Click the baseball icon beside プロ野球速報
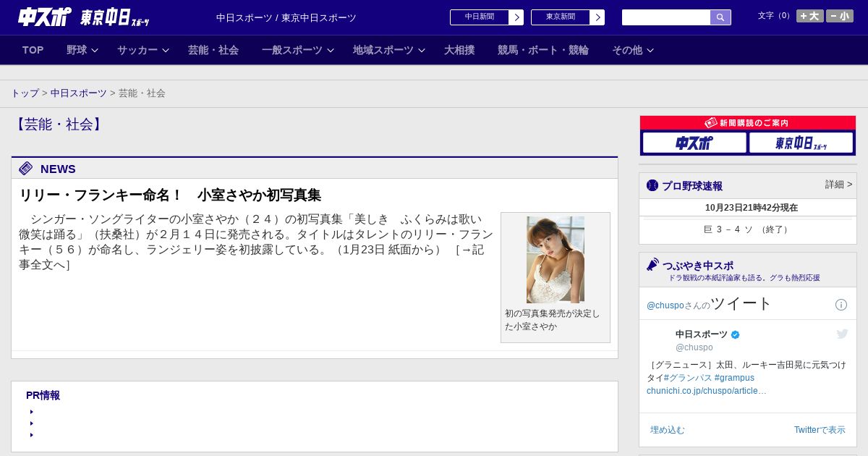 tap(652, 185)
